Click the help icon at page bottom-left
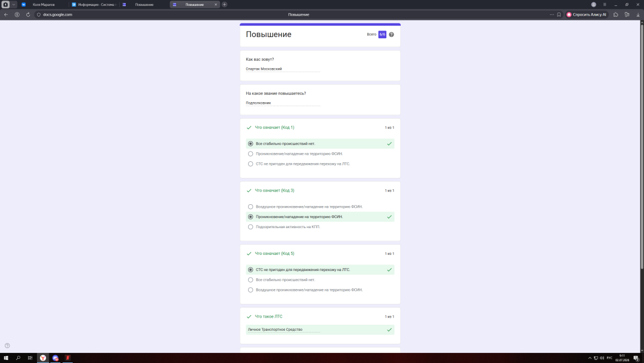 click(7, 346)
